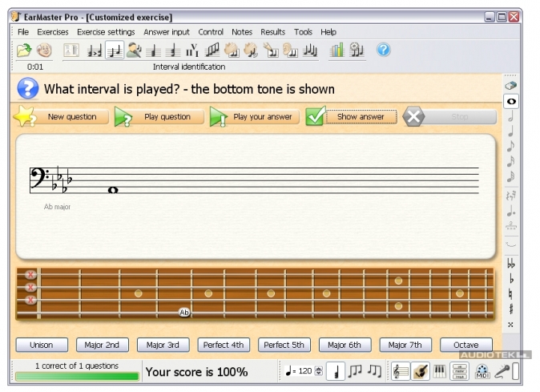Answer Major 6th

(x=345, y=345)
